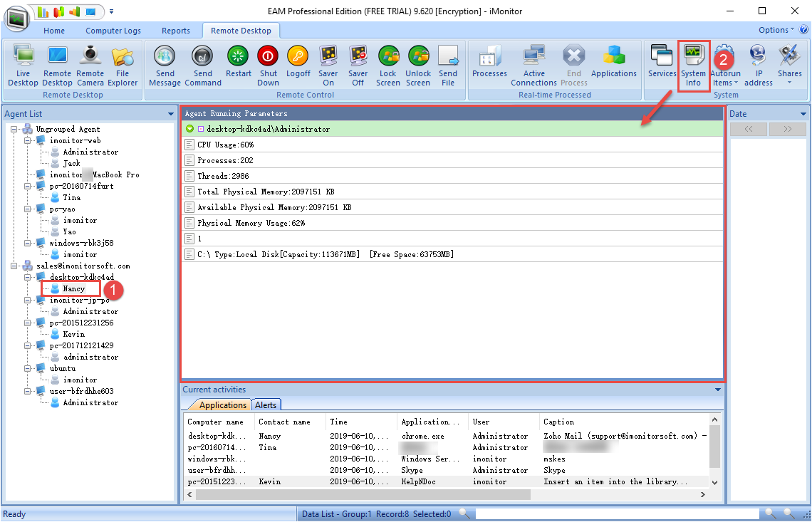Collapse the sales@imonitorsoft.com group
This screenshot has height=522, width=812.
pyautogui.click(x=14, y=266)
